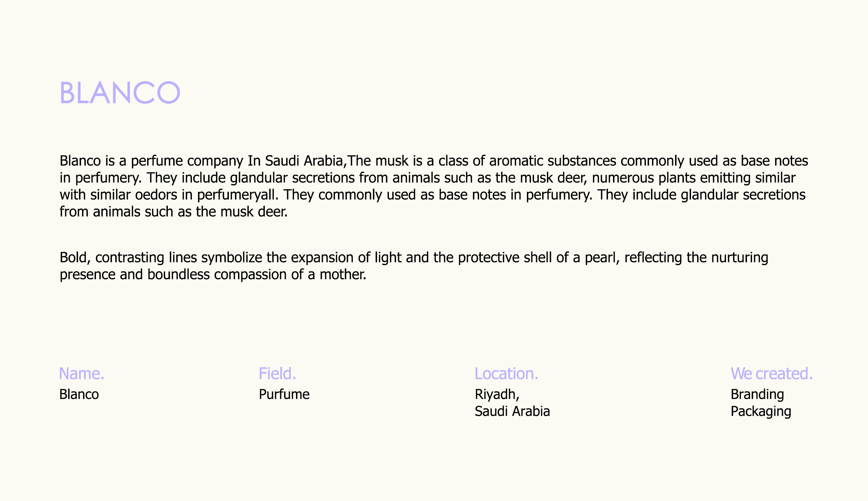This screenshot has width=868, height=501.
Task: Click the line "from animals such as the musk deer."
Action: [173, 212]
